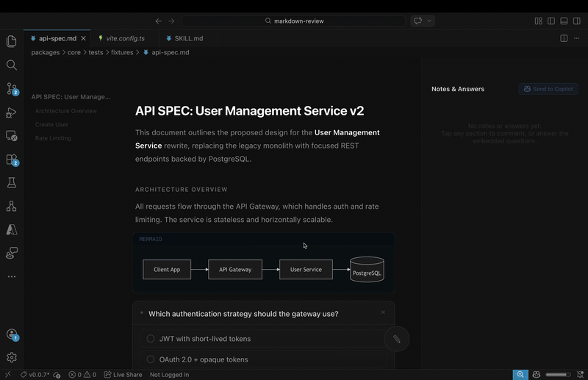Viewport: 588px width, 380px height.
Task: Click v0.0.7* version tag in status bar
Action: click(x=35, y=374)
